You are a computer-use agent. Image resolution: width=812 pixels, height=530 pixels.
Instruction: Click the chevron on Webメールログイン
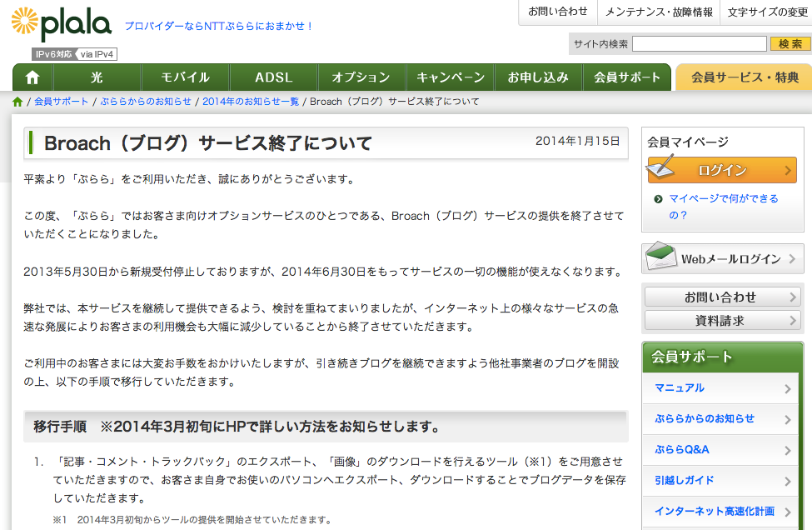pos(792,258)
